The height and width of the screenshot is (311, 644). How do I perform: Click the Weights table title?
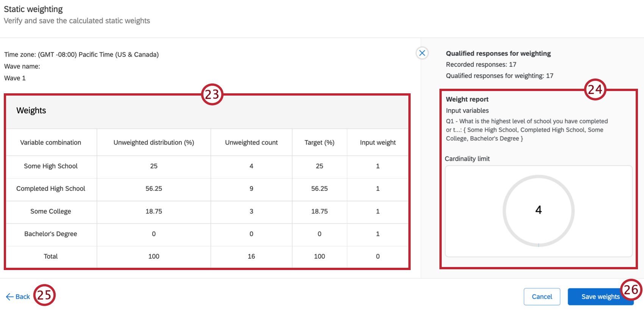coord(31,110)
